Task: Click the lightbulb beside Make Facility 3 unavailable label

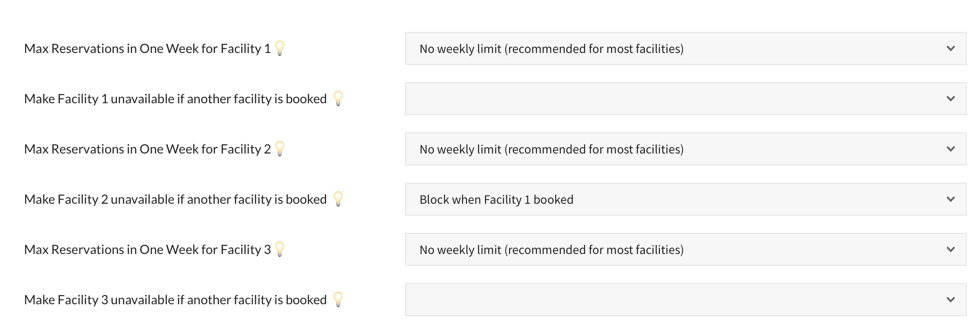Action: [337, 299]
